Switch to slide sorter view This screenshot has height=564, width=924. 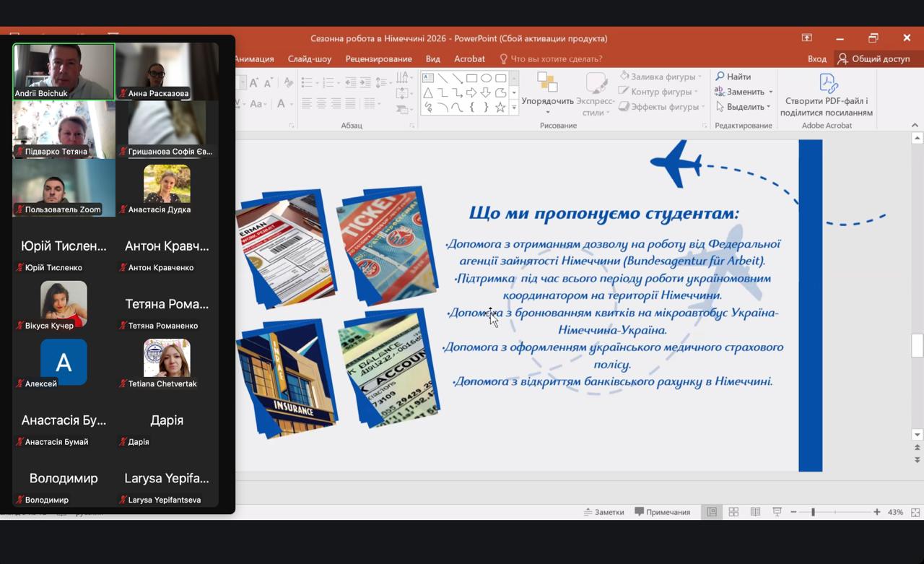click(733, 512)
